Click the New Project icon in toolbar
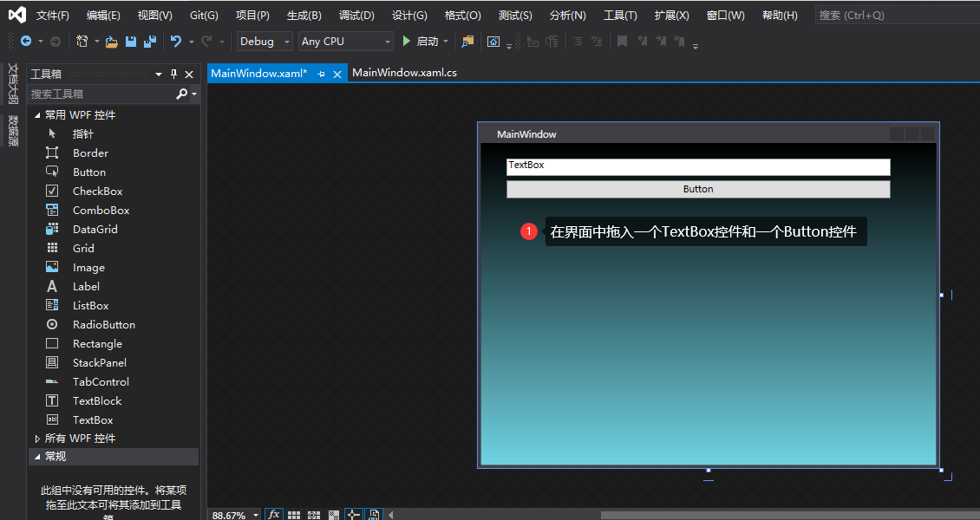Screen dimensions: 980x520 (82, 42)
